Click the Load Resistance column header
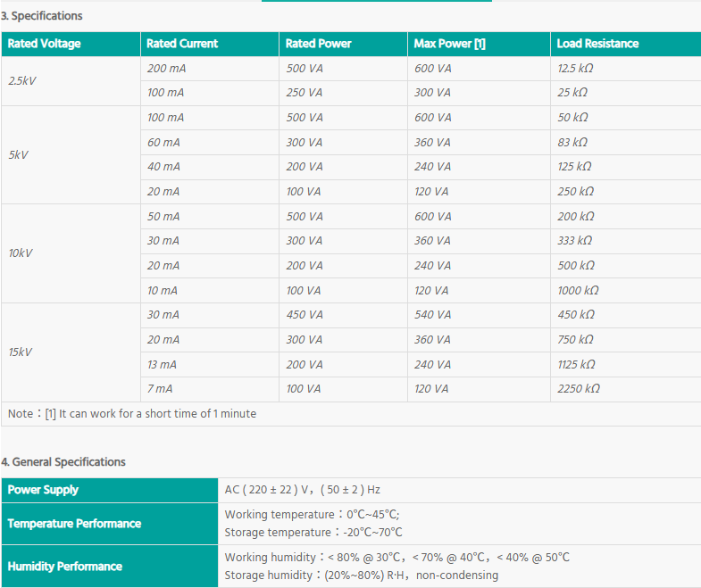Viewport: 701px width, 588px height. point(597,44)
